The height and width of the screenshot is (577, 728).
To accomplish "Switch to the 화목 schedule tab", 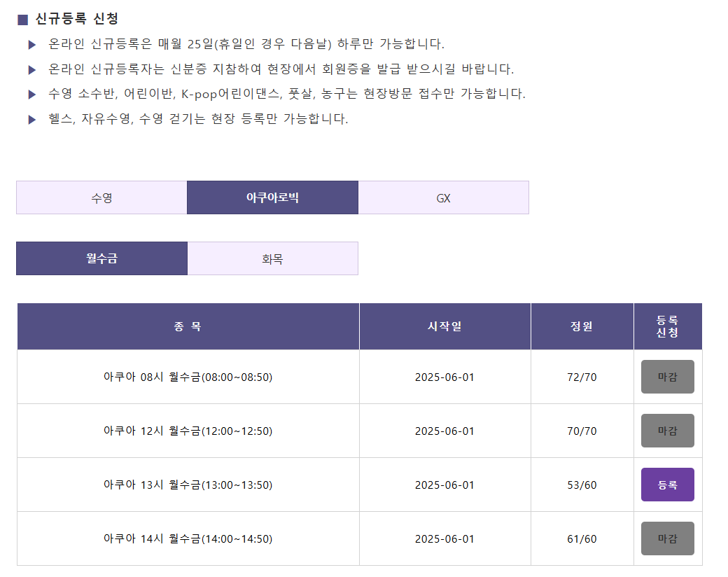I will tap(272, 259).
